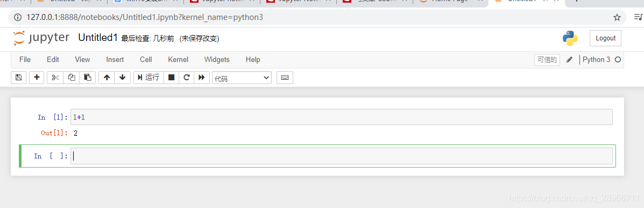Click the save notebook floppy icon

[x=18, y=77]
